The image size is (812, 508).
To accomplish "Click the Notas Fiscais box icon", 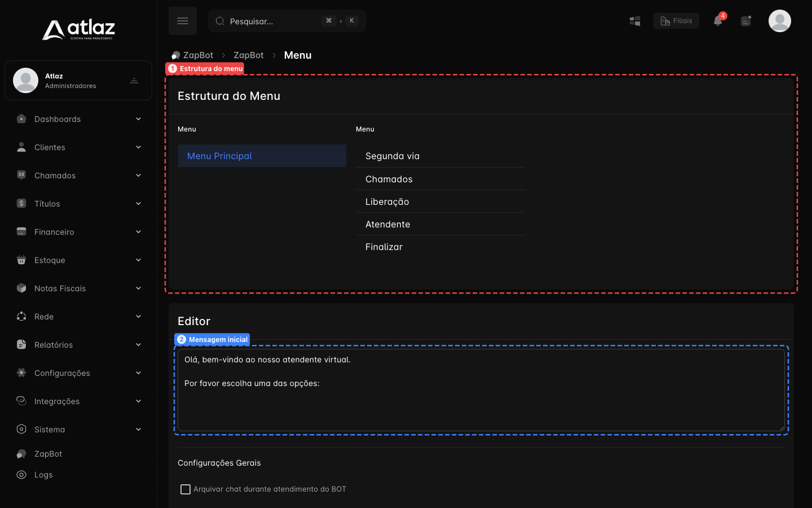I will [x=21, y=288].
